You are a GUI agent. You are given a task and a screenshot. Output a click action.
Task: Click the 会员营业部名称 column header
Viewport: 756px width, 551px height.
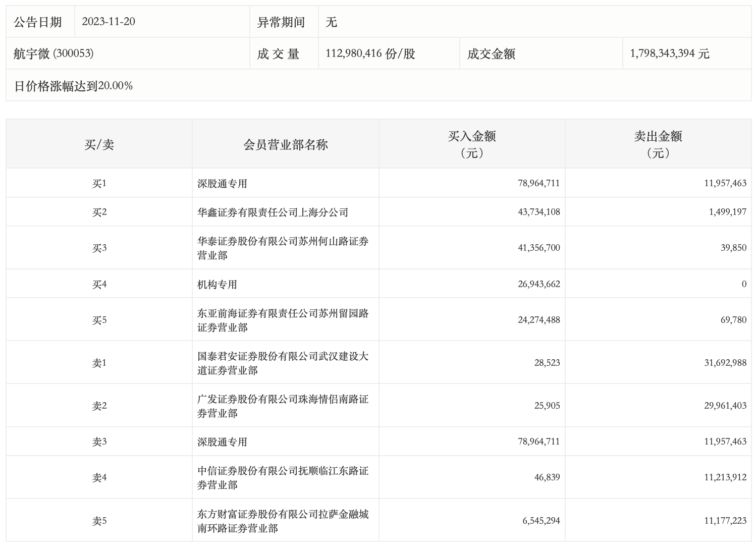[x=285, y=145]
